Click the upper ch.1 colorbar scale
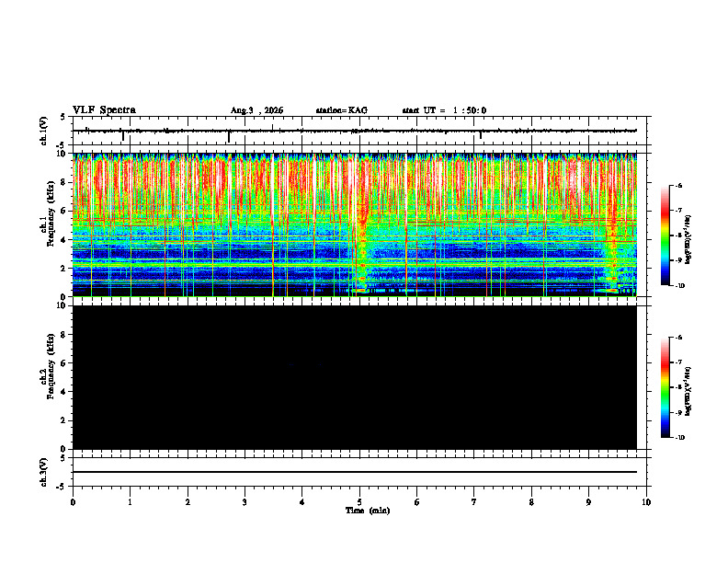Screen dimensions: 728x563 coord(665,236)
